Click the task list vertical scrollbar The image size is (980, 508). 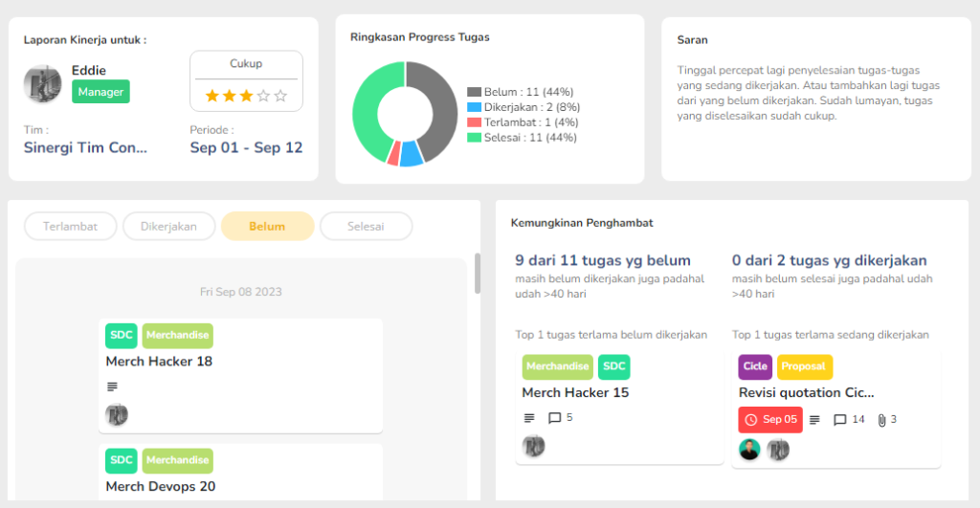(479, 273)
